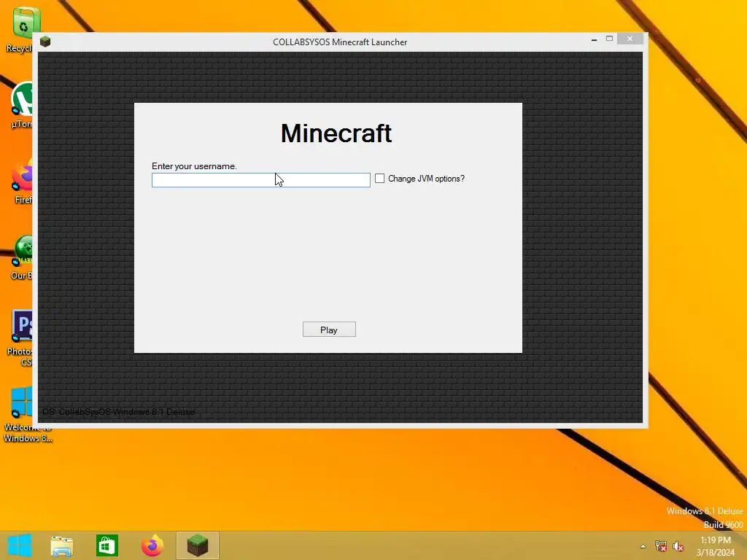This screenshot has width=747, height=560.
Task: Click the username input field
Action: point(260,180)
